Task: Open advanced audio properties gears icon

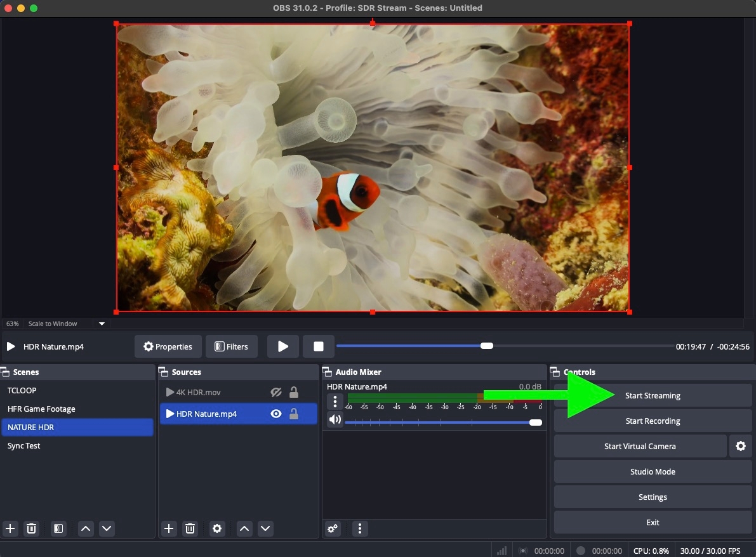Action: (333, 528)
